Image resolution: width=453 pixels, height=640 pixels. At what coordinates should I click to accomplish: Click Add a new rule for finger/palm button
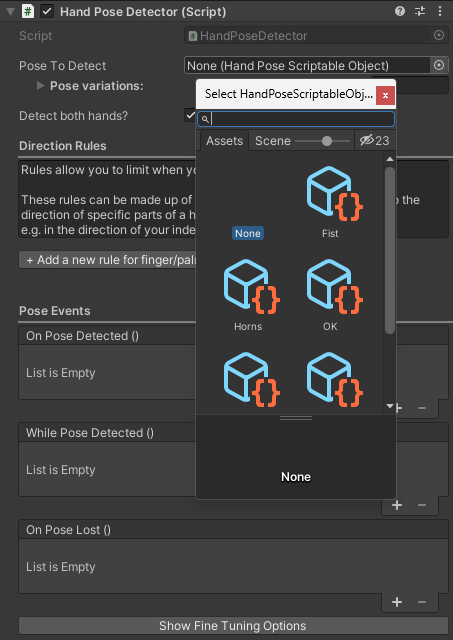tap(108, 260)
